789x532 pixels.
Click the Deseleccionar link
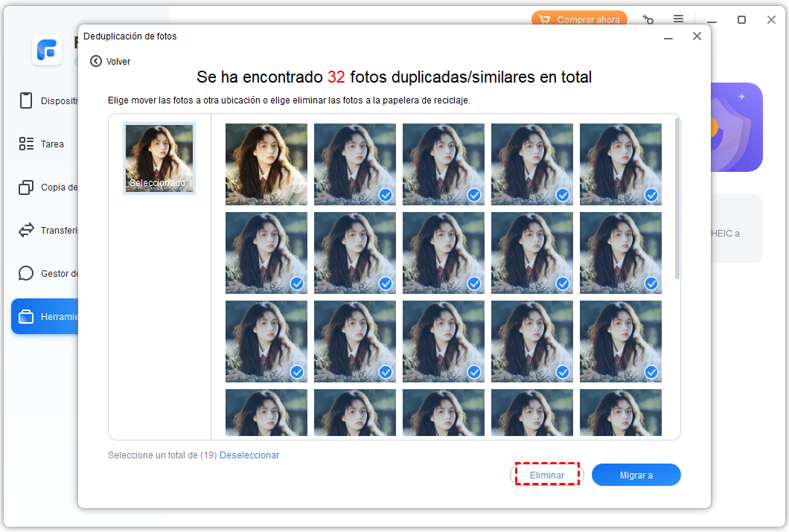pos(249,455)
